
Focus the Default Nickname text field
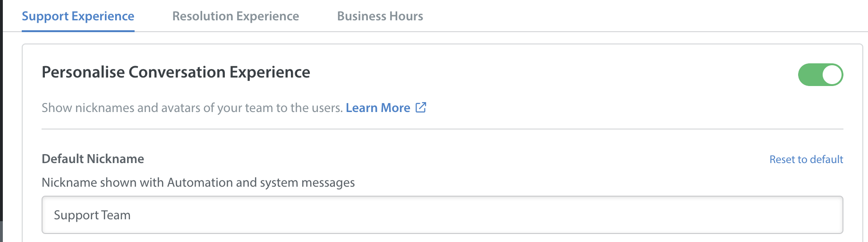coord(443,215)
